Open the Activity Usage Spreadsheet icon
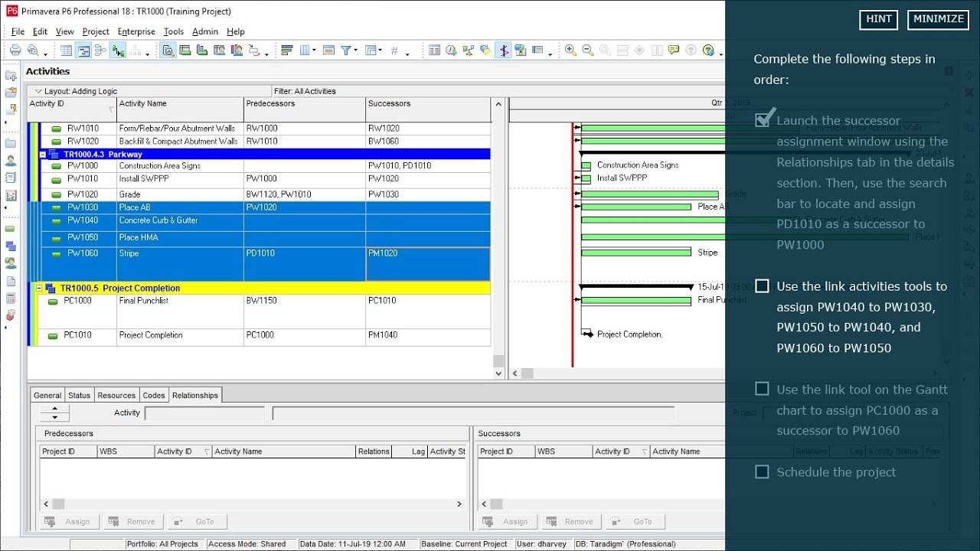 point(185,51)
